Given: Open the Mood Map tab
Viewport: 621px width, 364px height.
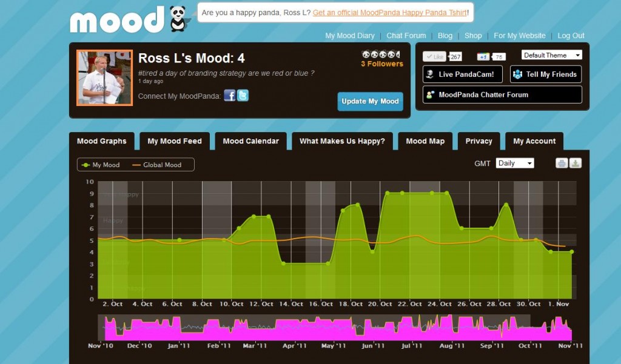Looking at the screenshot, I should click(425, 141).
